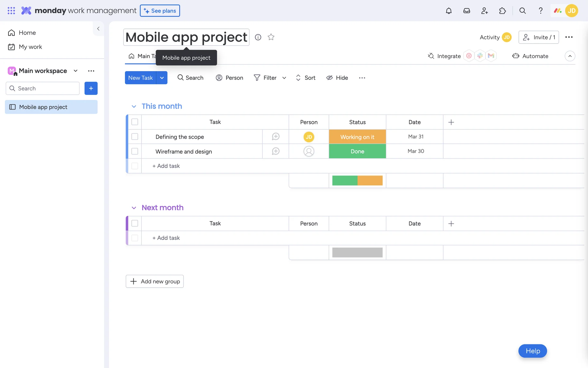Open conversation for Defining the scope

(x=275, y=137)
